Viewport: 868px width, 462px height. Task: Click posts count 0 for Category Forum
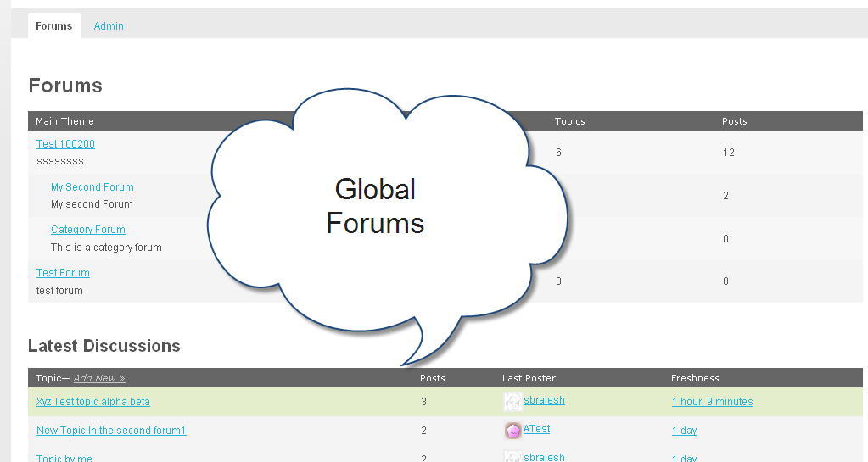click(725, 238)
